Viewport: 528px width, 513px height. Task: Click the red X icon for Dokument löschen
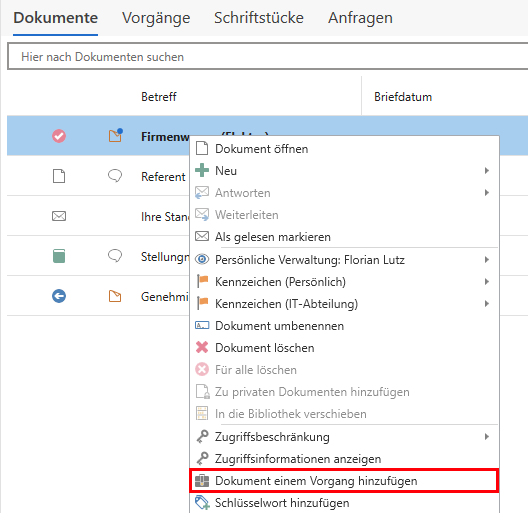[x=202, y=347]
